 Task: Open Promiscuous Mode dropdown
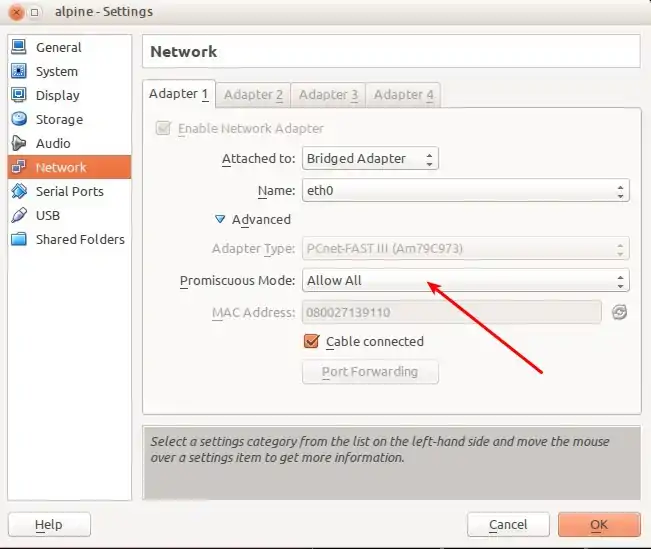465,281
